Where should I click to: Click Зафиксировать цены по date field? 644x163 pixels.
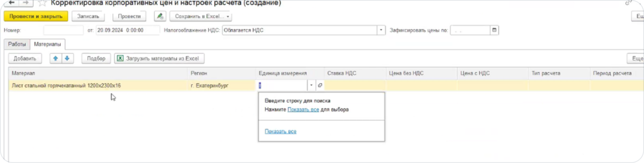(x=470, y=30)
